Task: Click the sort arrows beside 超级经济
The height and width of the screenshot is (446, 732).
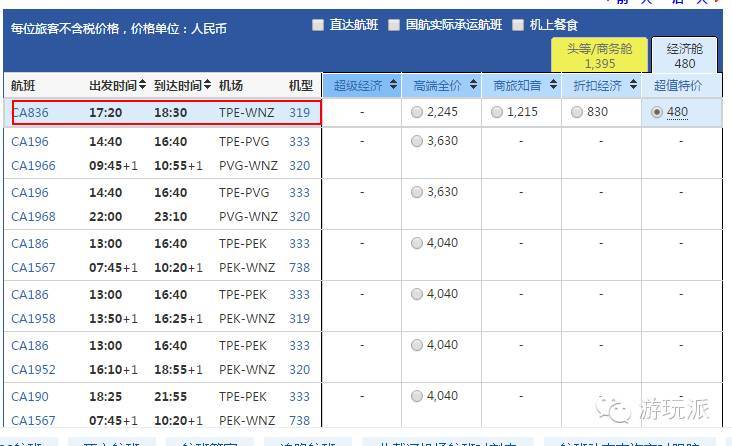Action: click(394, 85)
